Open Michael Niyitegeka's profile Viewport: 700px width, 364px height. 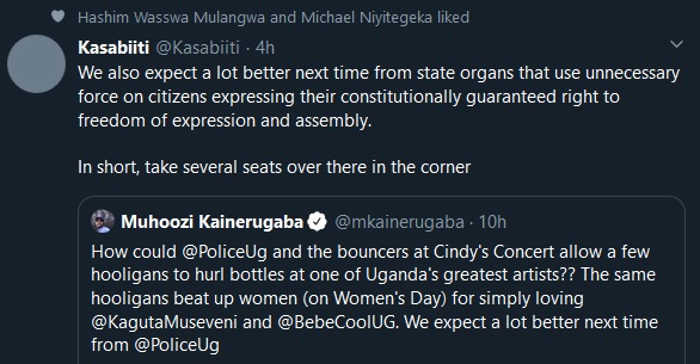coord(367,17)
